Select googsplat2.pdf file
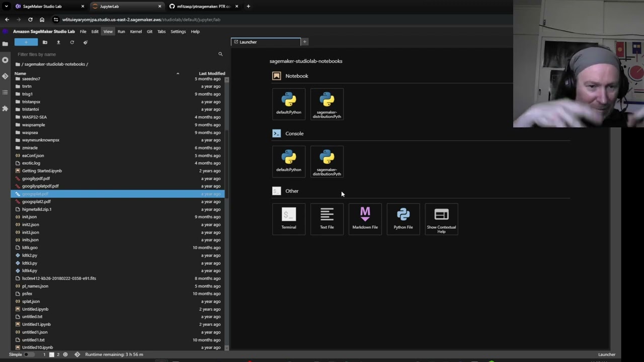This screenshot has width=644, height=362. [x=118, y=202]
